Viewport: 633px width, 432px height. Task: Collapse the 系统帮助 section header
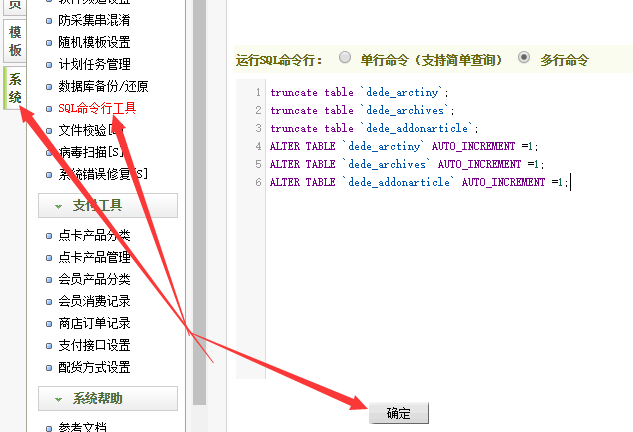(x=108, y=398)
